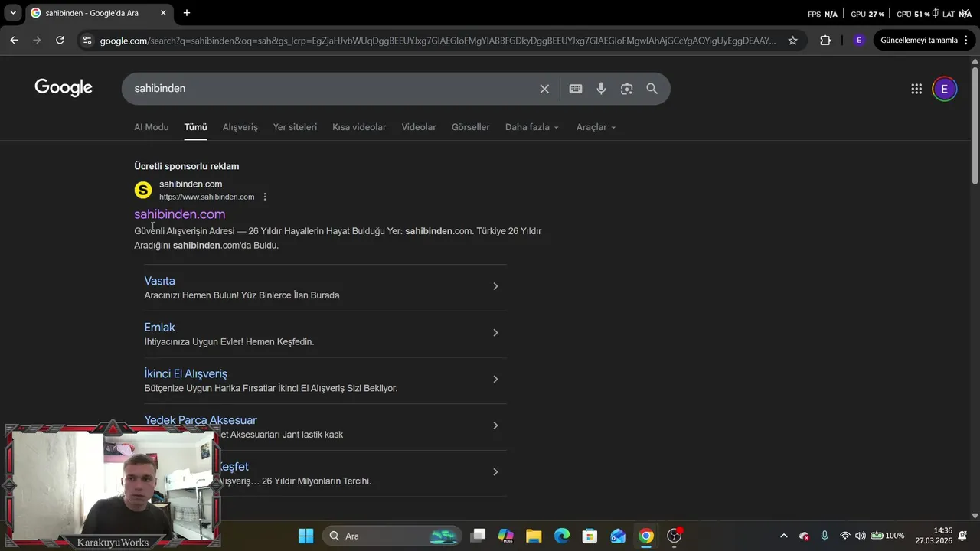Viewport: 980px width, 551px height.
Task: Open the notification bell in tray
Action: point(962,536)
